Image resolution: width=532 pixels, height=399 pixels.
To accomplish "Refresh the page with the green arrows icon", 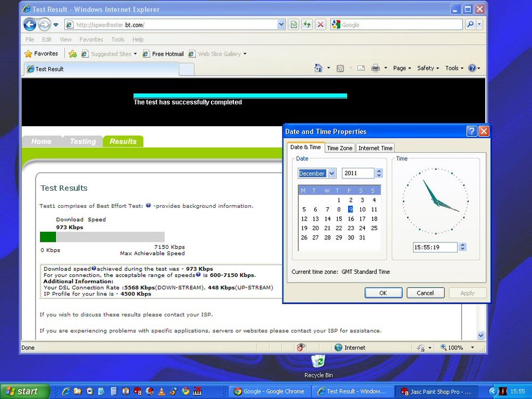I will pos(307,25).
